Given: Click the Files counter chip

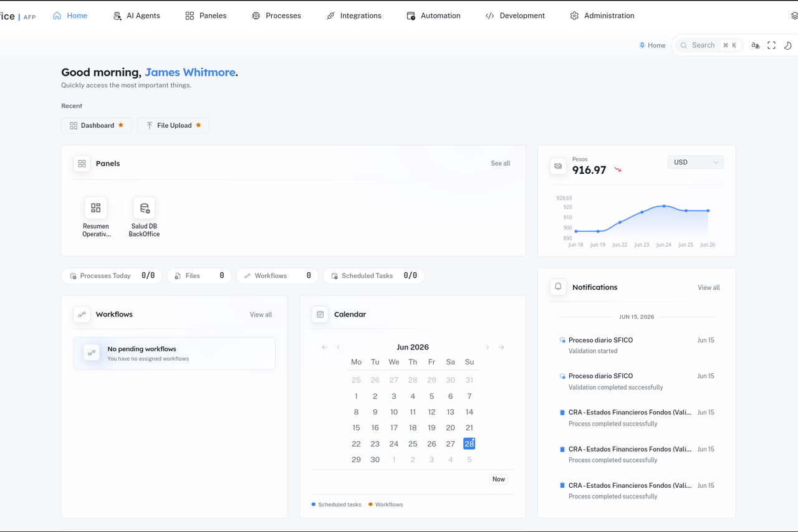Looking at the screenshot, I should [199, 276].
